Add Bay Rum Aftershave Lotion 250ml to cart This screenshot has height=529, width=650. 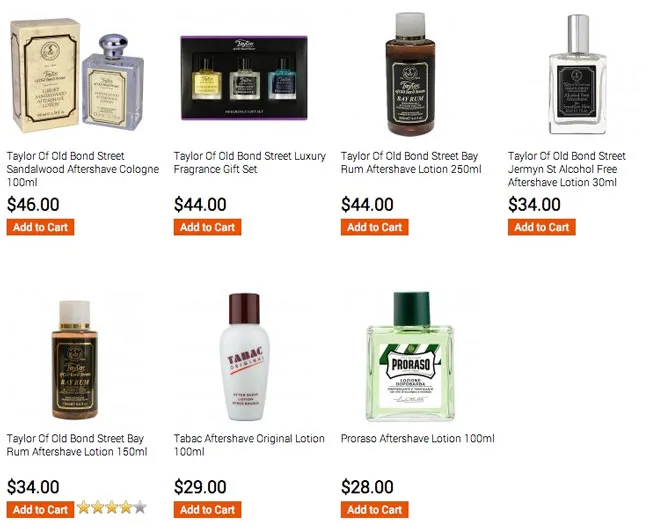click(374, 227)
